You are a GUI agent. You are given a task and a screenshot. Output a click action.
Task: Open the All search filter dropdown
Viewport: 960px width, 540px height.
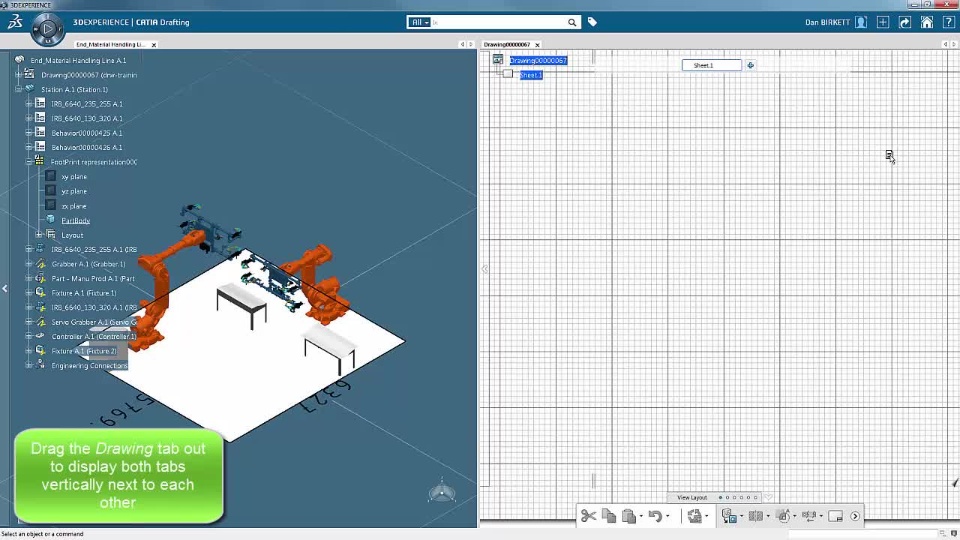coord(419,22)
